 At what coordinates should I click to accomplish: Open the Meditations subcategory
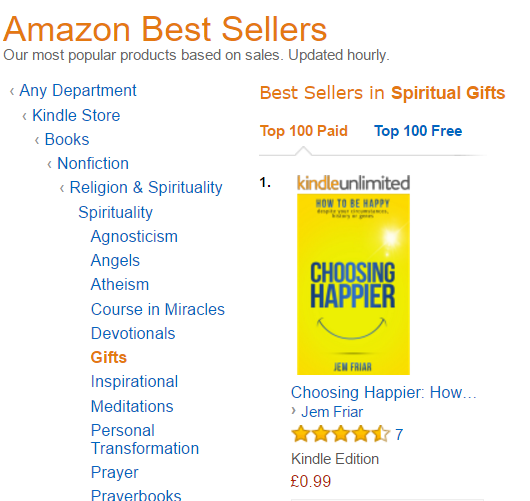132,406
